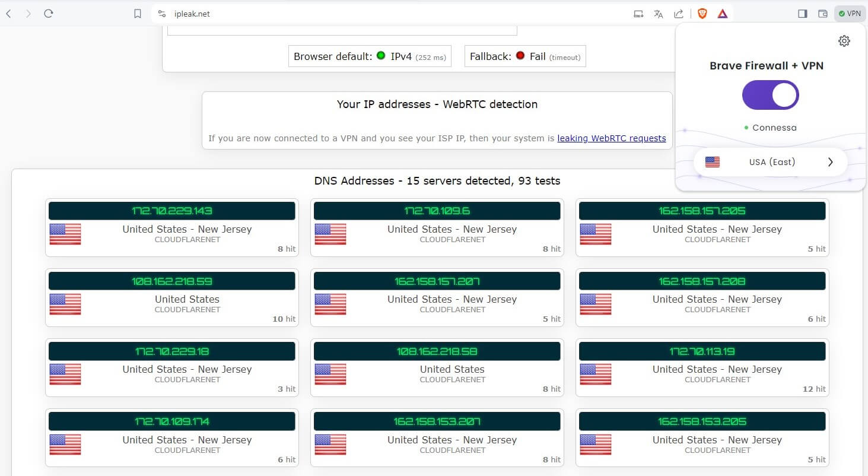Click US flag beside 172.70.109.6

330,234
